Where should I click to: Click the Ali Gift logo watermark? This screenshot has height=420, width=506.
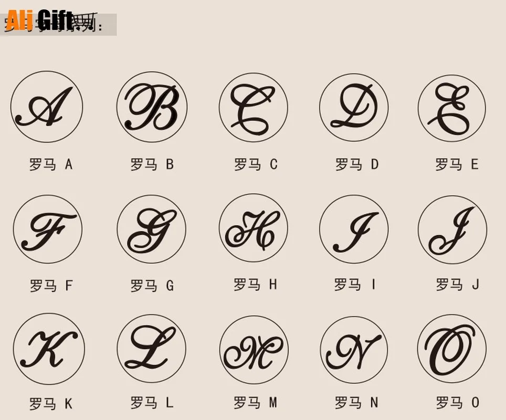(x=51, y=20)
